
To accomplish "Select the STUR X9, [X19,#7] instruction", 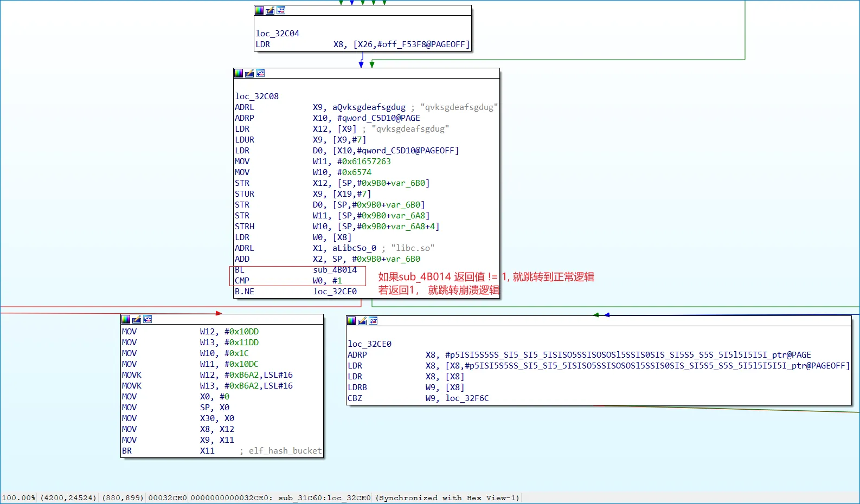I will pos(303,194).
